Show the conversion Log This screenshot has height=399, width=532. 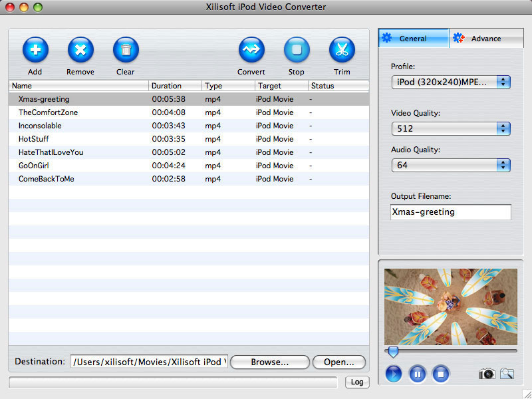pyautogui.click(x=357, y=382)
